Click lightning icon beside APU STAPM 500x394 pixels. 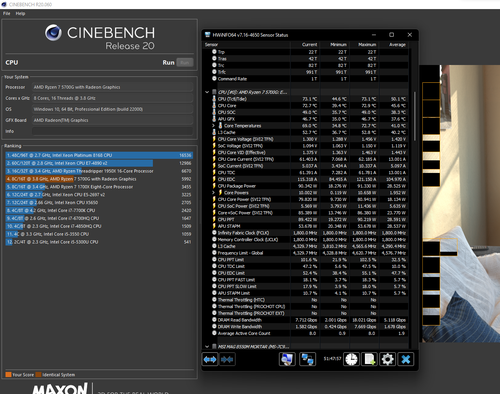(214, 226)
